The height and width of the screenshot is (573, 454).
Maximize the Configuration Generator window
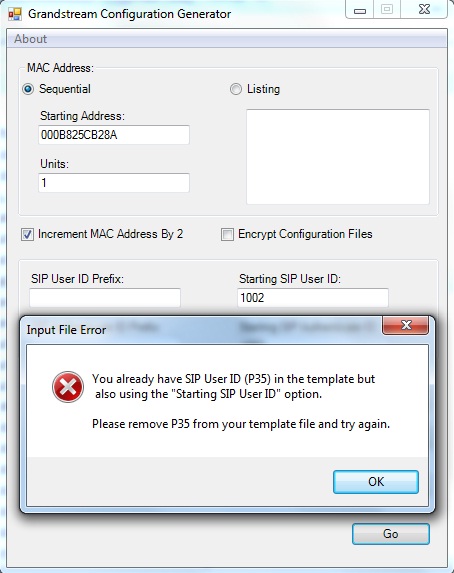387,10
